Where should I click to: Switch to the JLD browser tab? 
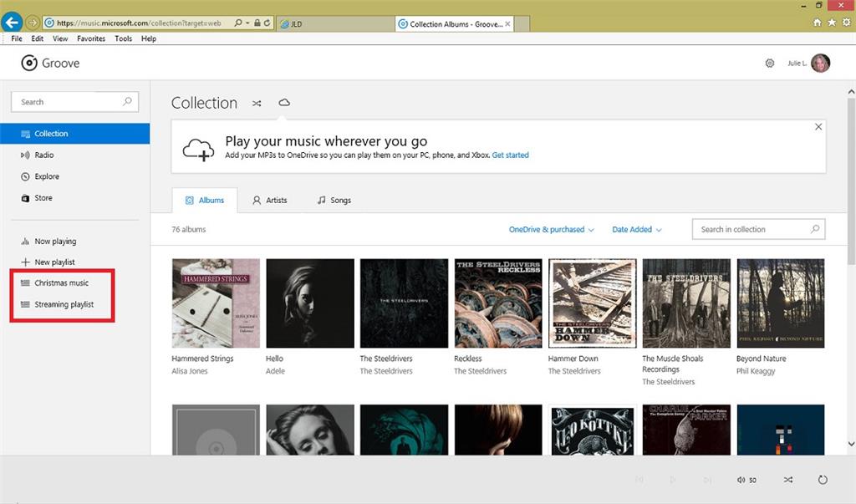pos(334,24)
